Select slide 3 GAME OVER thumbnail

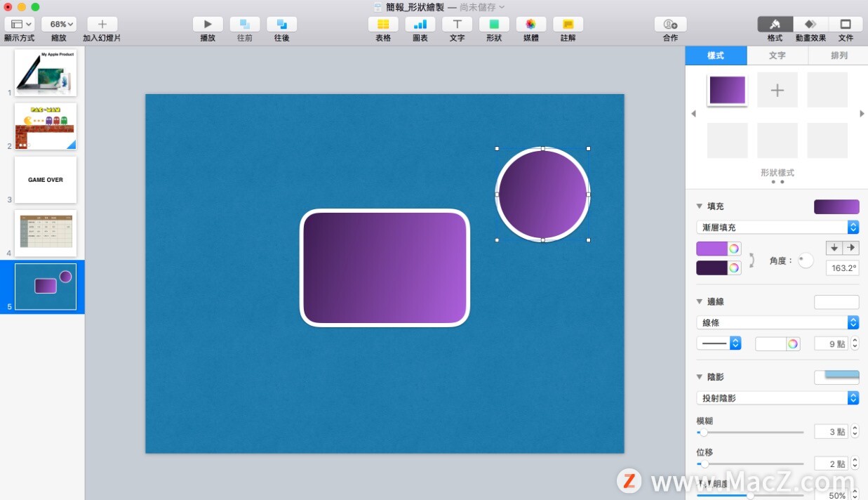[x=46, y=180]
